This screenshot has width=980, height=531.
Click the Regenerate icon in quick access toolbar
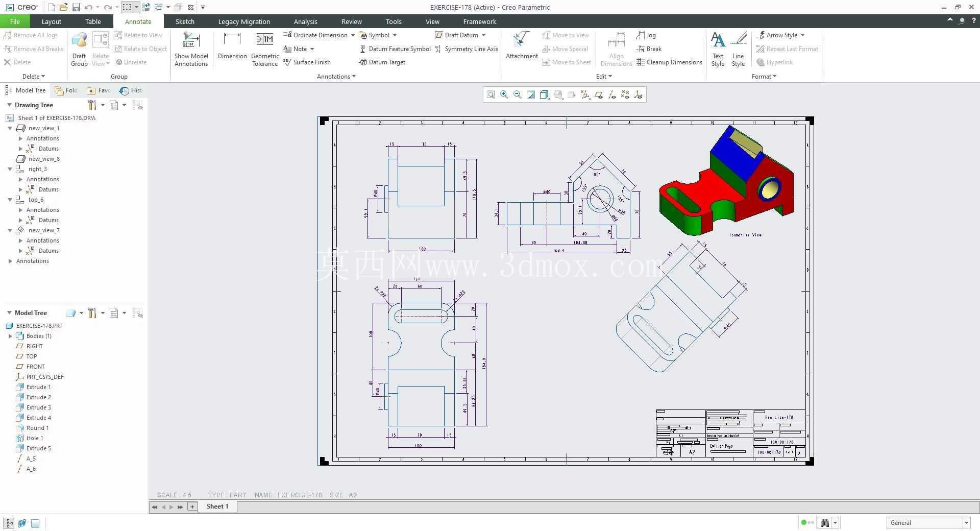(146, 7)
